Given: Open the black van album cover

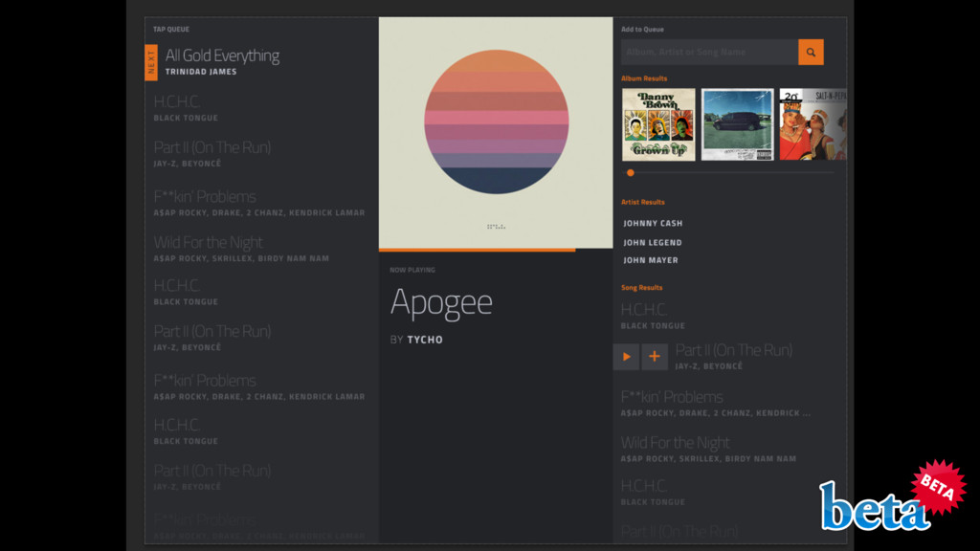Looking at the screenshot, I should [x=738, y=124].
